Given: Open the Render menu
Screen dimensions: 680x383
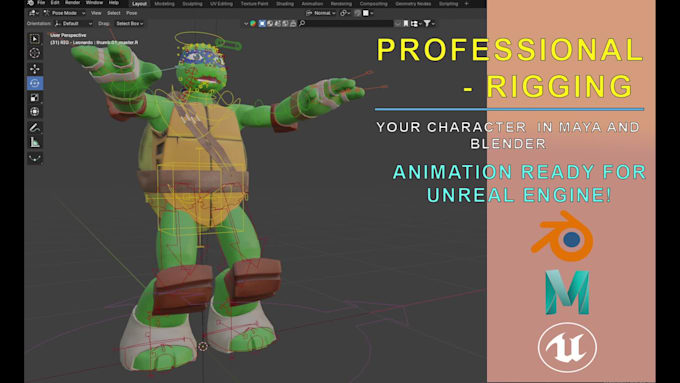Looking at the screenshot, I should (x=72, y=3).
